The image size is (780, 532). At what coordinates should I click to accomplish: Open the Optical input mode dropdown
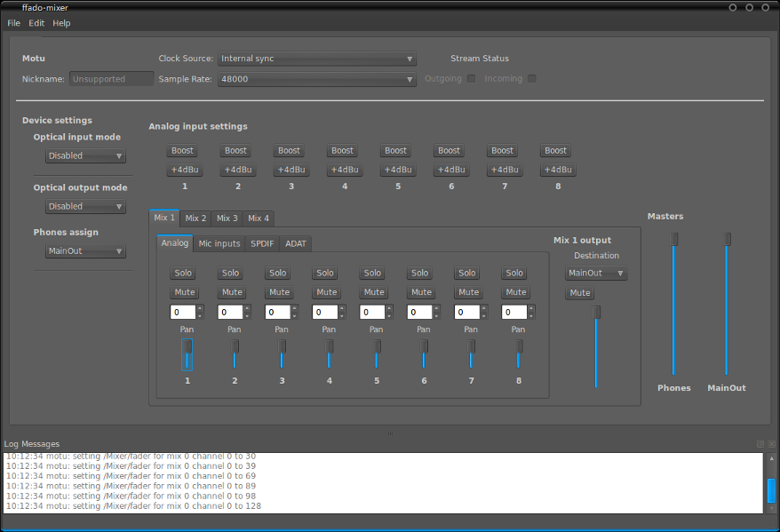(x=85, y=155)
